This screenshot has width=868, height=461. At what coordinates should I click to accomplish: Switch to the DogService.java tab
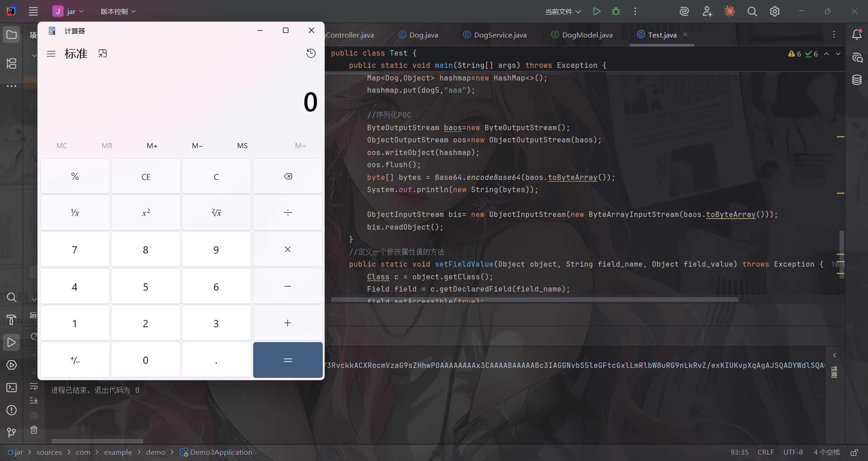pyautogui.click(x=495, y=35)
